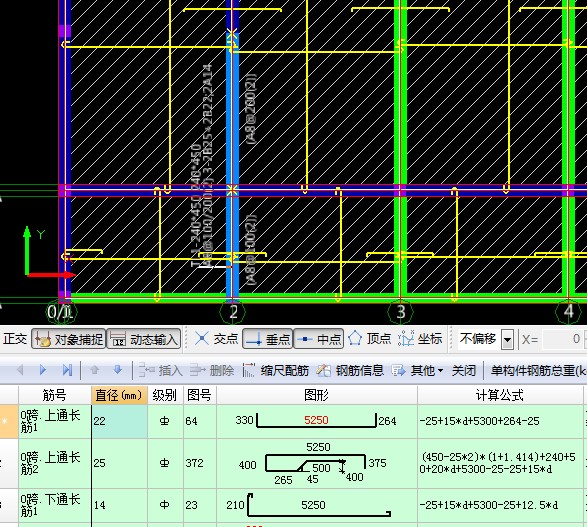The height and width of the screenshot is (527, 587).
Task: Open 钢筋信息 rebar information
Action: point(350,371)
